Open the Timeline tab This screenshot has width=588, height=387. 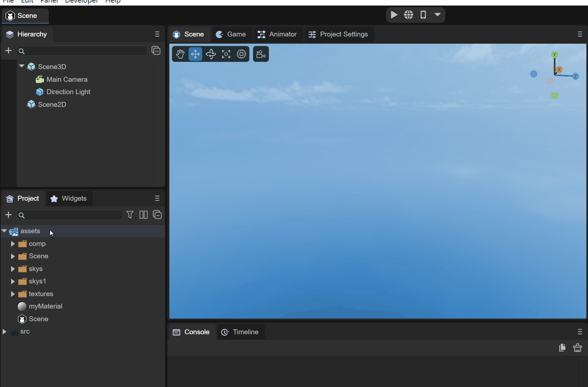(x=240, y=332)
